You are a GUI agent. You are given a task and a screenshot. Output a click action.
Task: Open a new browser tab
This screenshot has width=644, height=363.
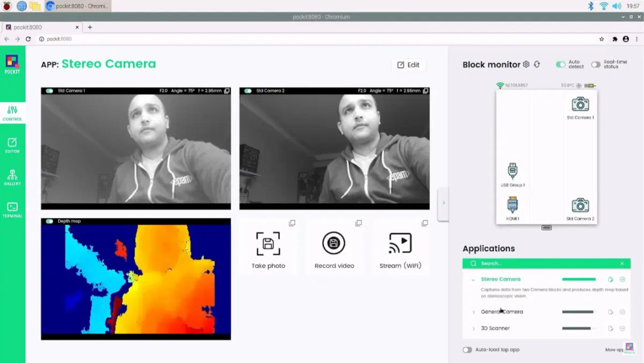tap(90, 27)
